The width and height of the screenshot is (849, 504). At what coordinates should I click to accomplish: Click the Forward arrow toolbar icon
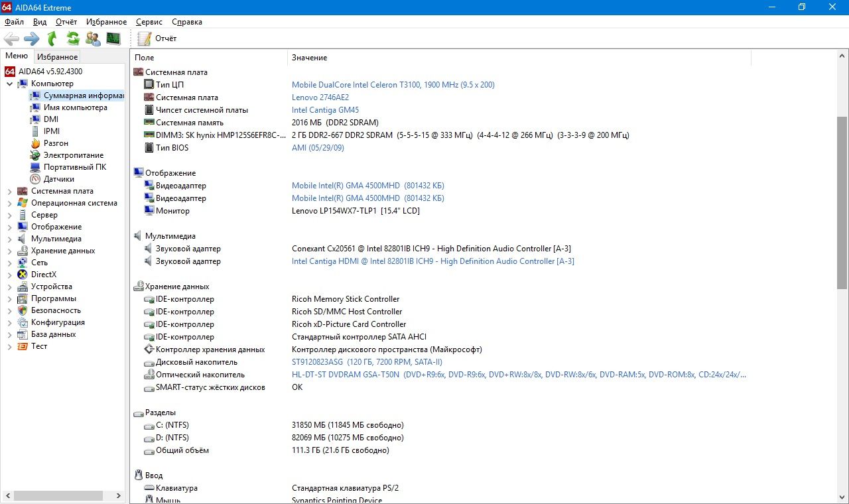pos(32,38)
